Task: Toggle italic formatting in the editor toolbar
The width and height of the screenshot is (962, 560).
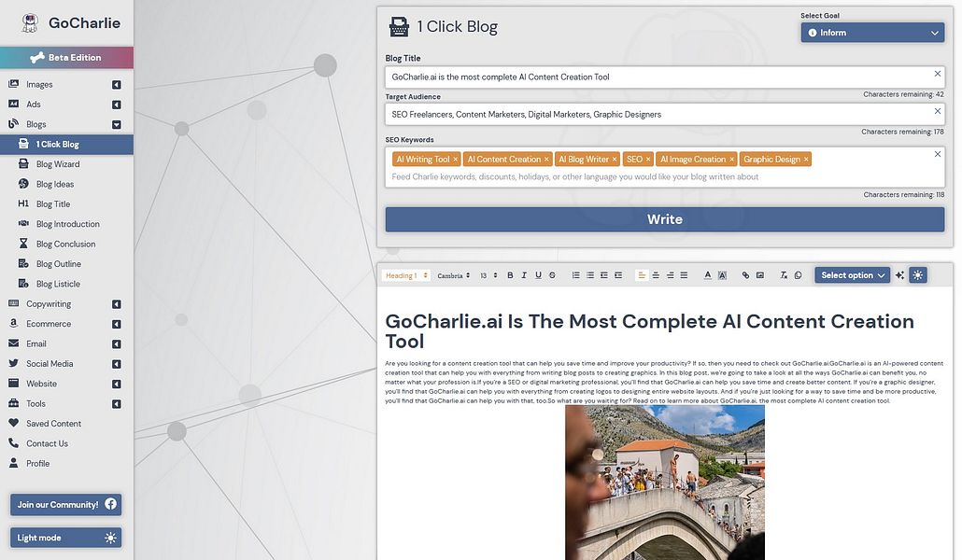Action: (524, 275)
